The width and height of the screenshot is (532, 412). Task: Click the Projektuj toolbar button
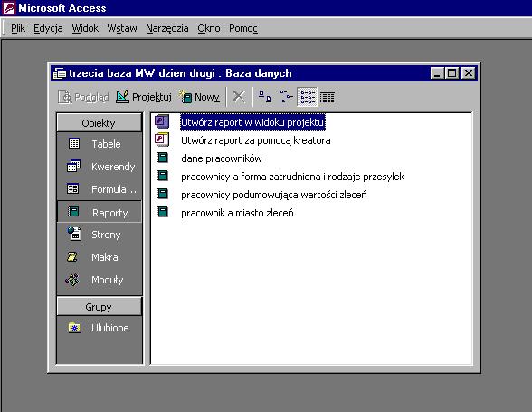click(144, 97)
